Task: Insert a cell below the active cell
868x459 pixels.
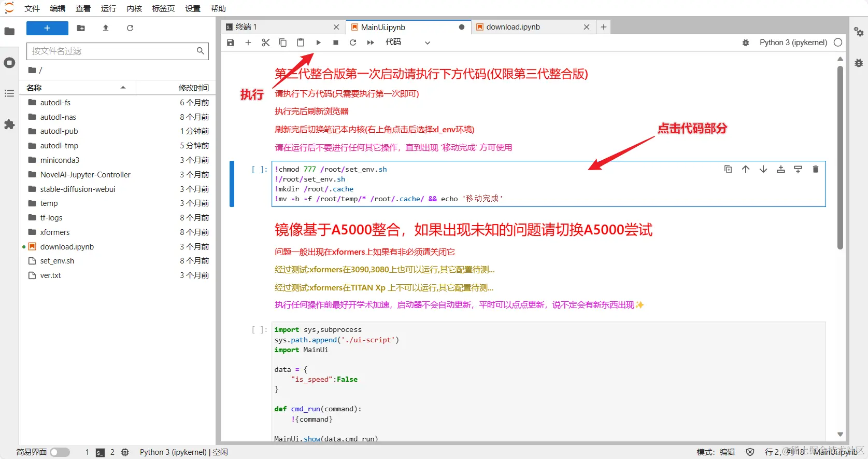Action: (798, 169)
